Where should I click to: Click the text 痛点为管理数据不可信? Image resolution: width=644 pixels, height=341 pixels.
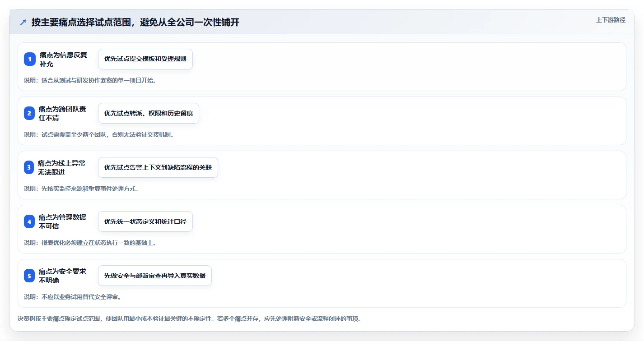point(62,221)
